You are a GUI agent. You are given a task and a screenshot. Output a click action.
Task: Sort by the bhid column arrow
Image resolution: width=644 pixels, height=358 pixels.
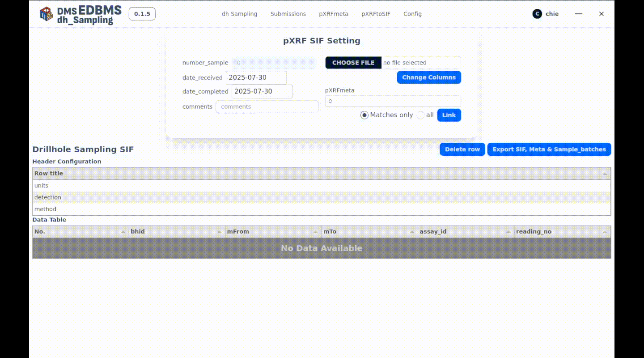(219, 232)
